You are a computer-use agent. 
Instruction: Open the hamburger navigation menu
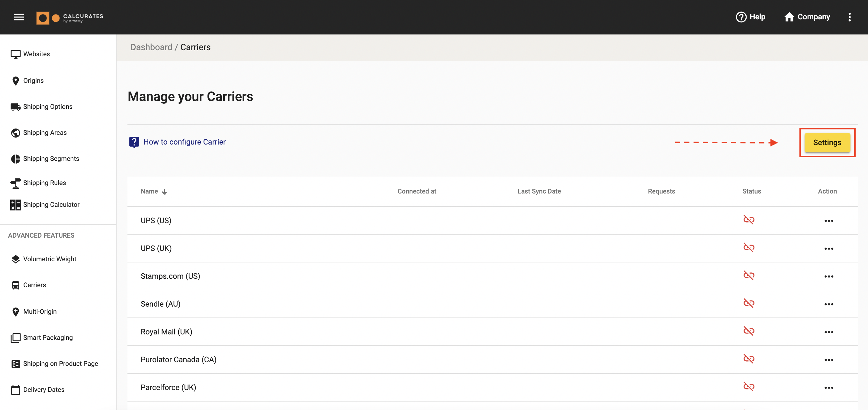tap(19, 17)
